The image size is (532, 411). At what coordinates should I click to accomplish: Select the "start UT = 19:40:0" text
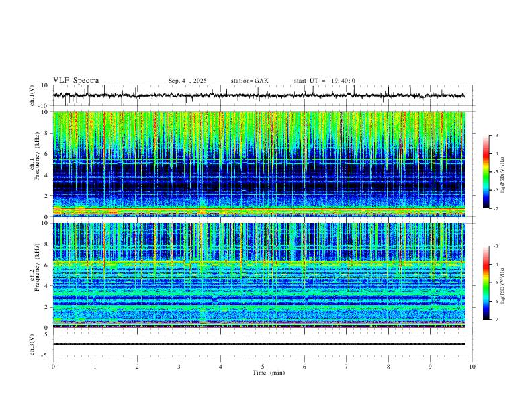coord(324,81)
